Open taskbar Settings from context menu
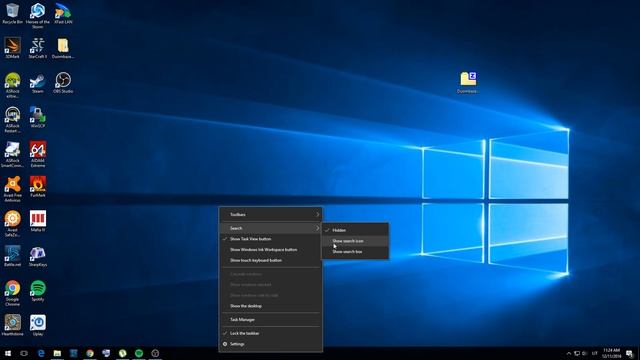640x360 pixels. point(271,344)
